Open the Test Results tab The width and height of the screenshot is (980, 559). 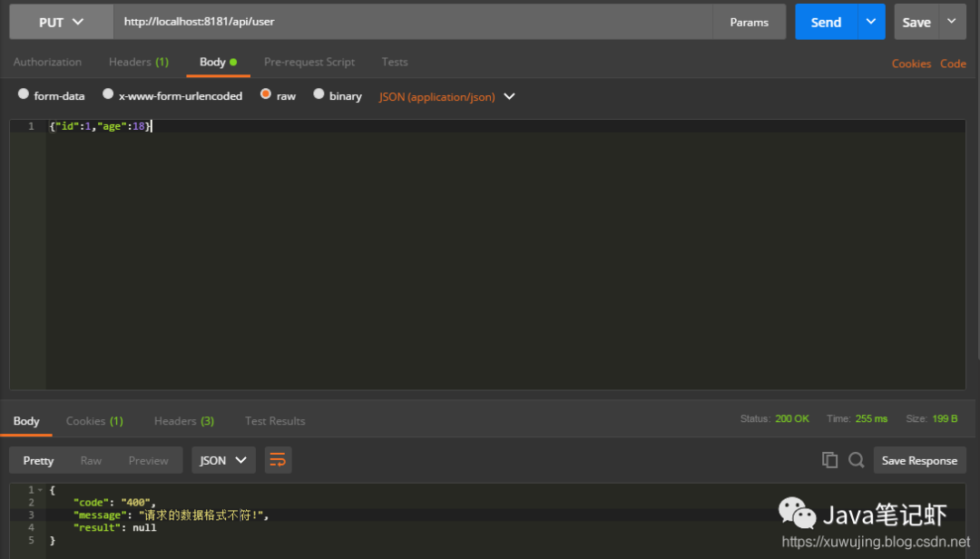click(x=275, y=421)
